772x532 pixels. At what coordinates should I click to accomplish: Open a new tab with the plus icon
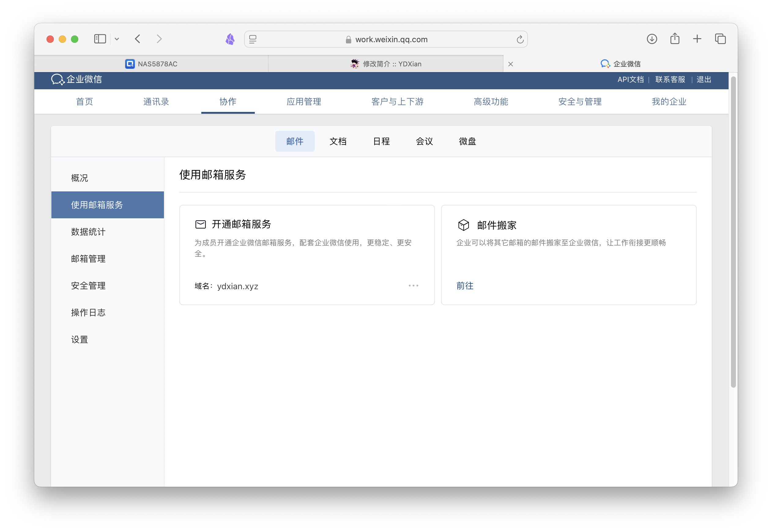point(697,39)
